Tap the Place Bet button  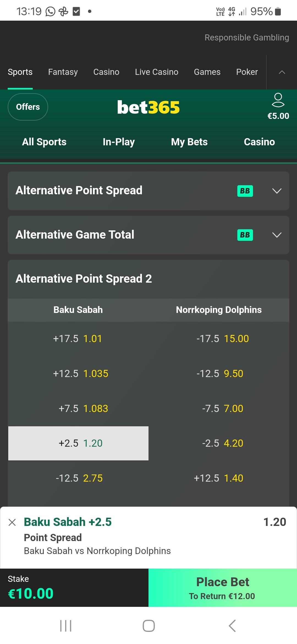(223, 588)
